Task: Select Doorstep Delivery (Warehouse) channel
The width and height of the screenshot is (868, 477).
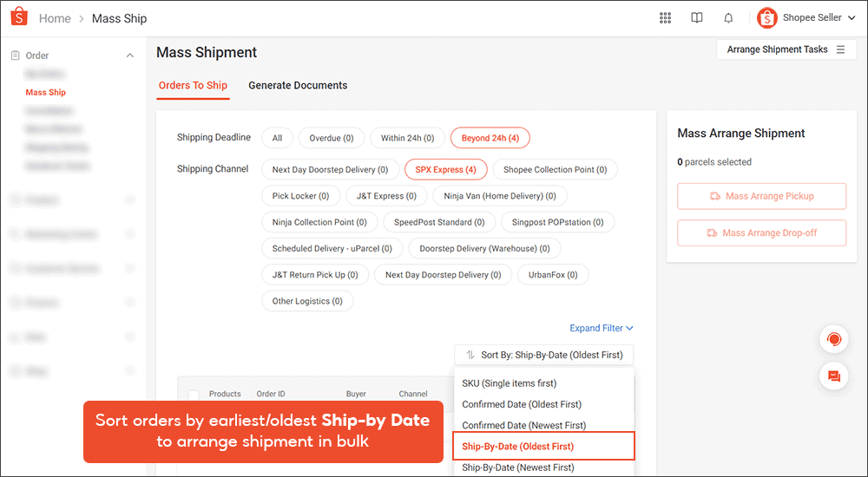Action: click(x=485, y=248)
